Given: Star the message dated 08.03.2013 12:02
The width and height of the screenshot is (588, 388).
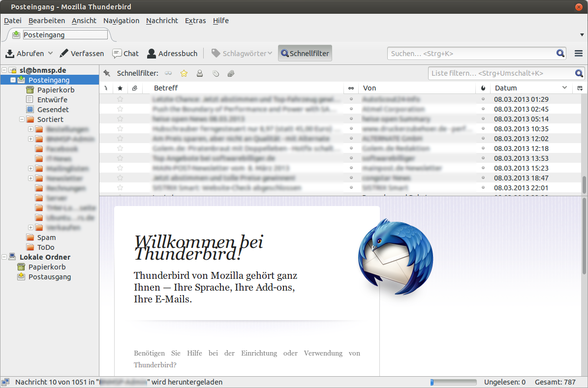Looking at the screenshot, I should 120,139.
